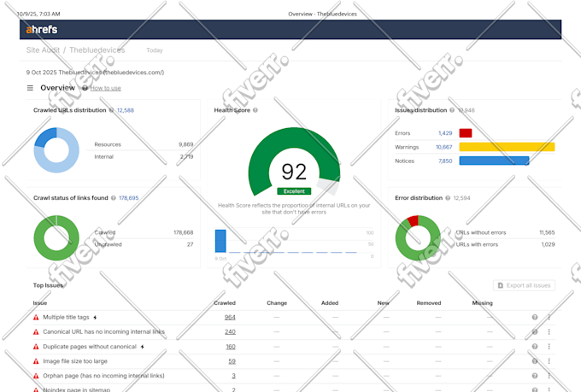Click Orphan page issue row text
Screen dimensions: 581x392
coord(103,376)
